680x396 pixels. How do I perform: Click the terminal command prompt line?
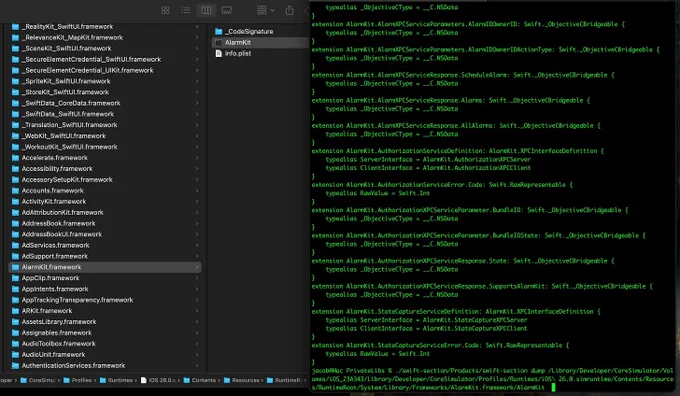[492, 379]
